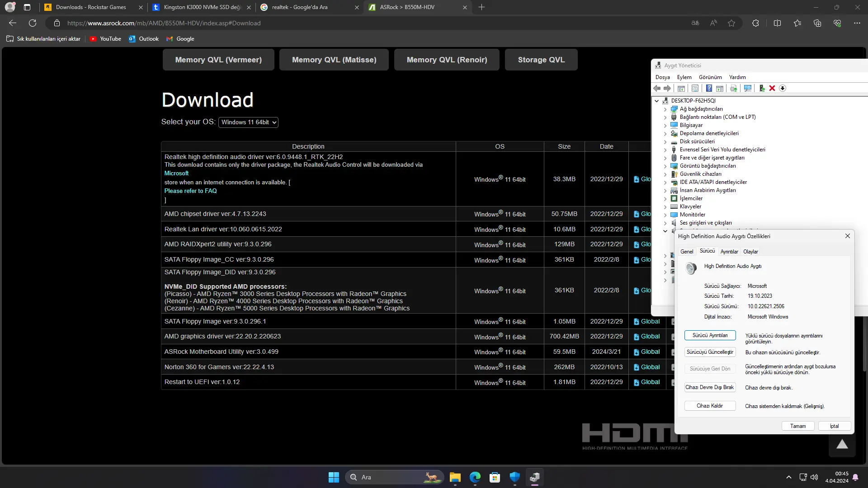Switch to the Kingston K3000 NVMe SSD browser tab
This screenshot has width=868, height=488.
tap(201, 7)
